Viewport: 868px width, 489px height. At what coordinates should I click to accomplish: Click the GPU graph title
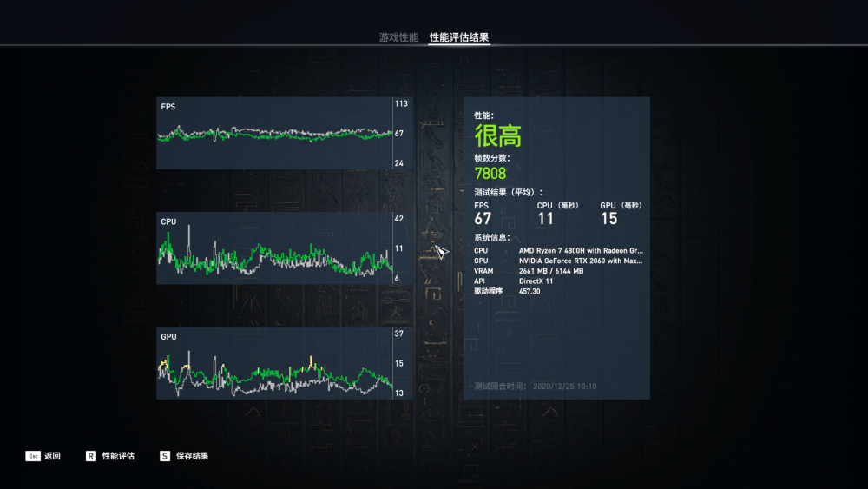[169, 337]
